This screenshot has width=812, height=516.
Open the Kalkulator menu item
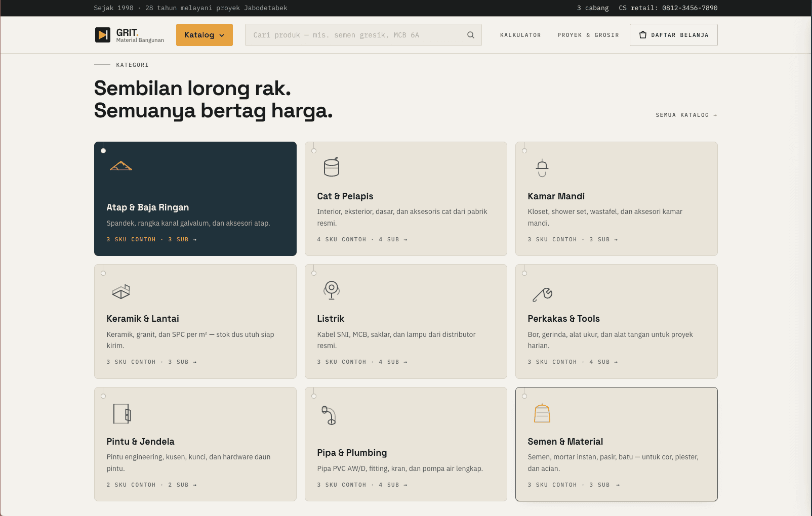[520, 35]
